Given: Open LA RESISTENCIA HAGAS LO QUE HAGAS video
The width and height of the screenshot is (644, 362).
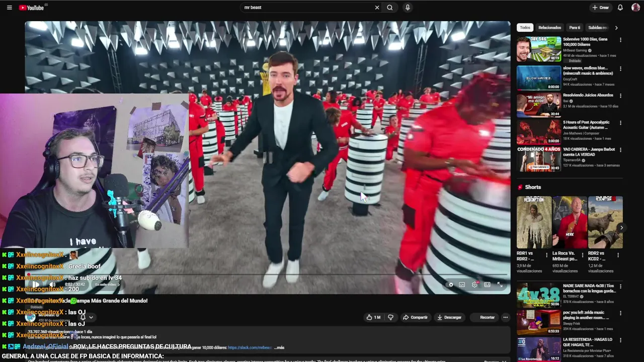Looking at the screenshot, I should click(x=539, y=349).
